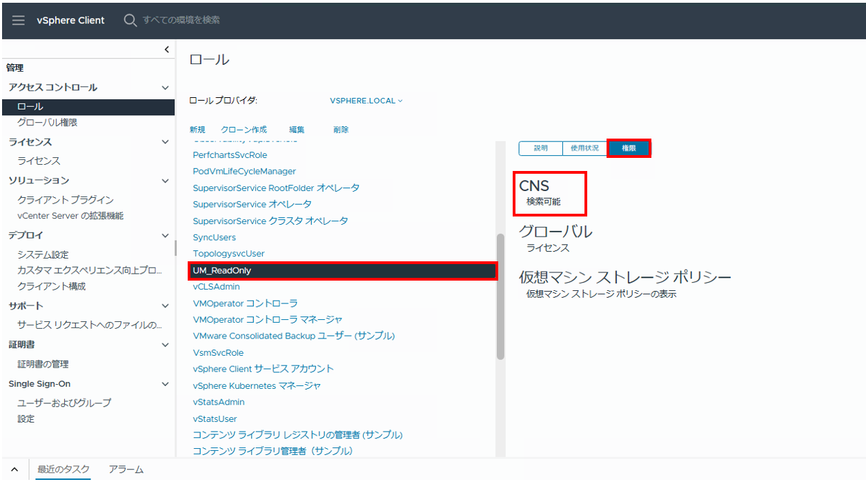Click the 削除 role button
Viewport: 866px width, 504px height.
(x=341, y=130)
